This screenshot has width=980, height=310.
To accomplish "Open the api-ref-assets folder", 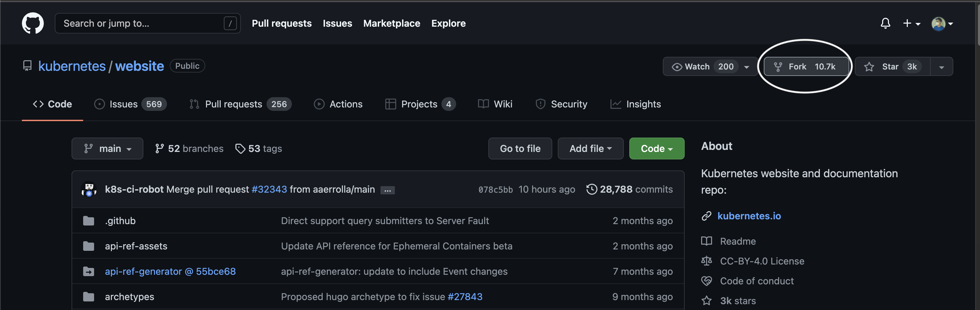I will 136,246.
